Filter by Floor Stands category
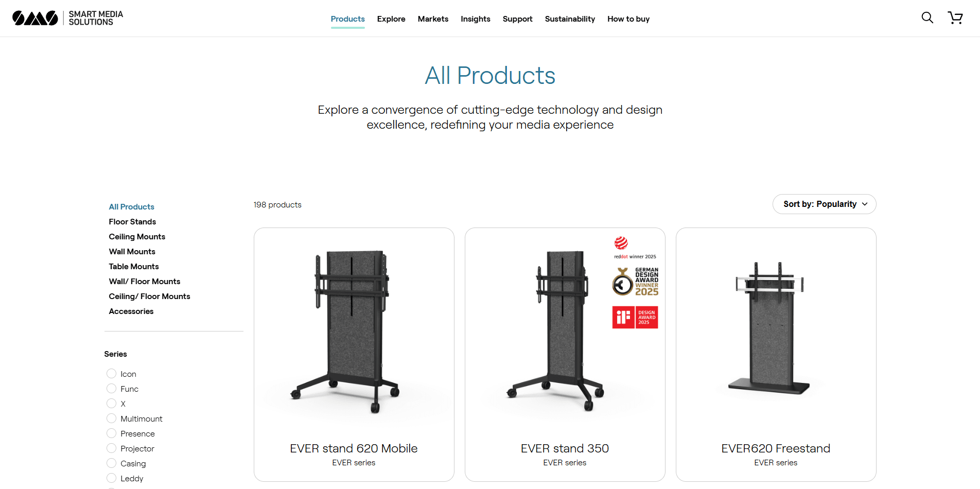The height and width of the screenshot is (489, 980). (x=132, y=222)
